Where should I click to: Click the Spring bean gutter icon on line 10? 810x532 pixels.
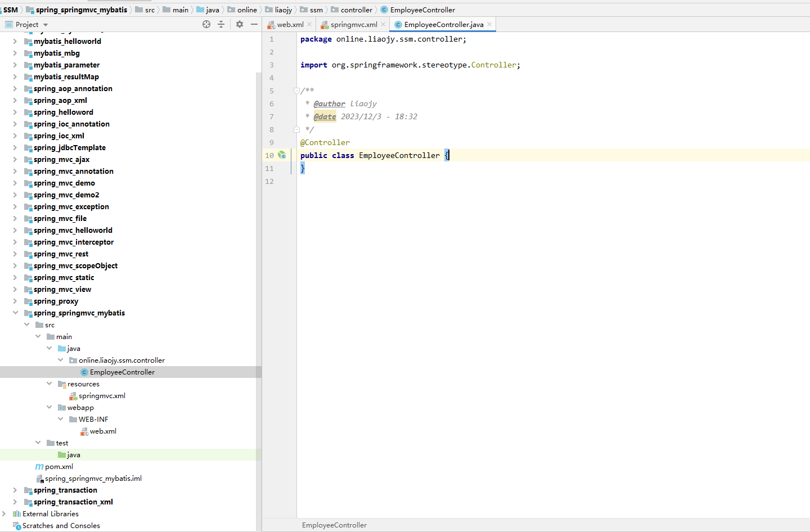point(282,155)
